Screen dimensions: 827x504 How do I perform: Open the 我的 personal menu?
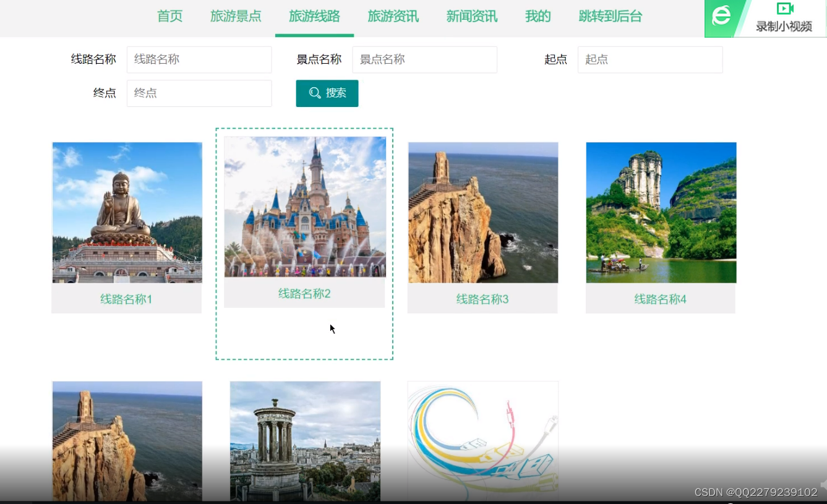pyautogui.click(x=537, y=17)
